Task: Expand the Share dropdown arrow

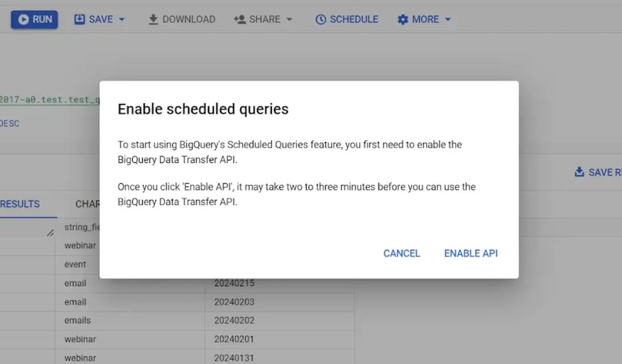Action: [289, 19]
